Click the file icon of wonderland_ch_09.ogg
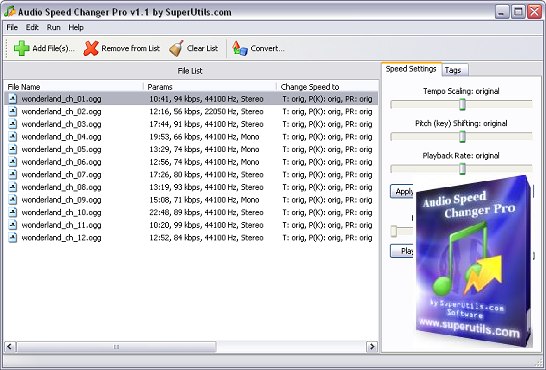This screenshot has height=370, width=546. coord(13,200)
